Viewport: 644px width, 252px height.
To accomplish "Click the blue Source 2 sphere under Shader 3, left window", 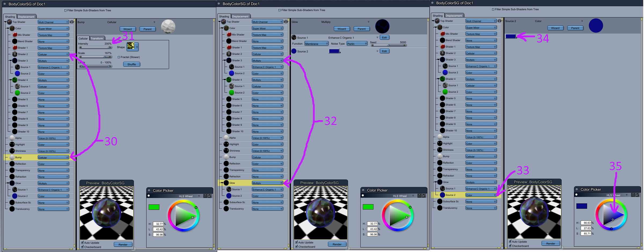I will click(17, 74).
